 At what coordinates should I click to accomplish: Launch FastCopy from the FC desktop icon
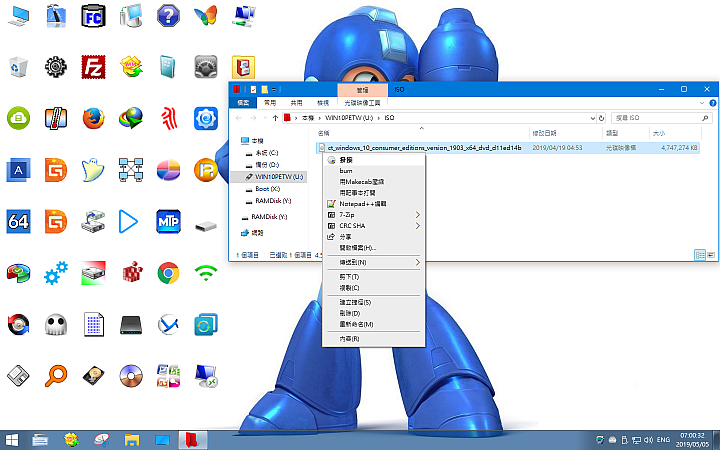pyautogui.click(x=93, y=16)
